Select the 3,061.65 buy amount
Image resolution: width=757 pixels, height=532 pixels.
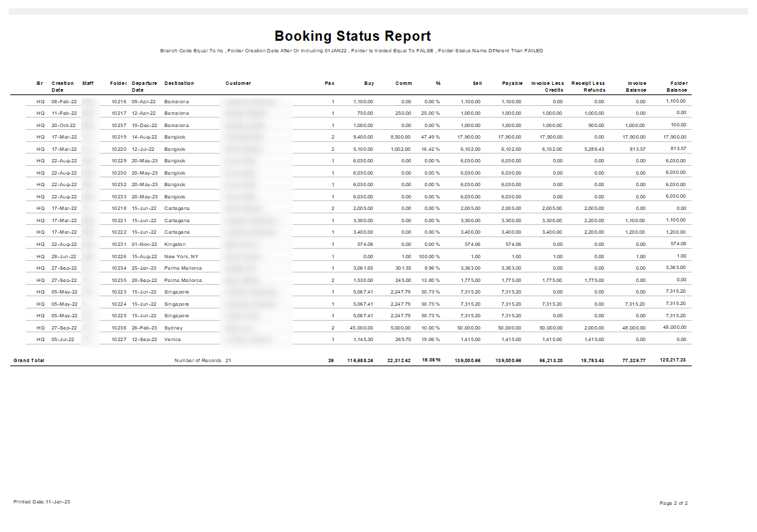tap(363, 268)
